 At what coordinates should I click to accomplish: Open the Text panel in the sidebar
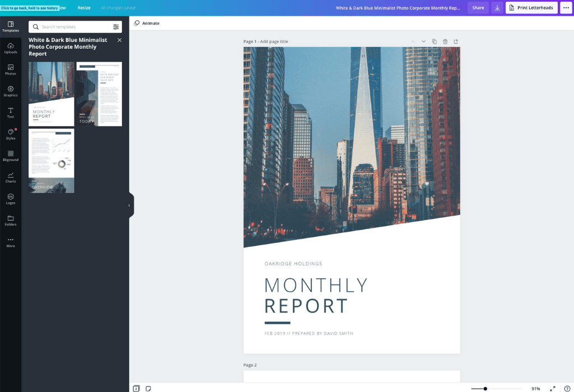click(x=11, y=113)
